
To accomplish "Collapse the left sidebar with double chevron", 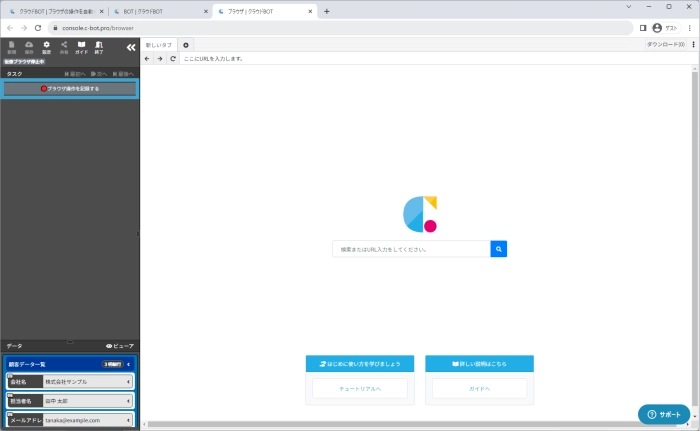I will pos(130,47).
